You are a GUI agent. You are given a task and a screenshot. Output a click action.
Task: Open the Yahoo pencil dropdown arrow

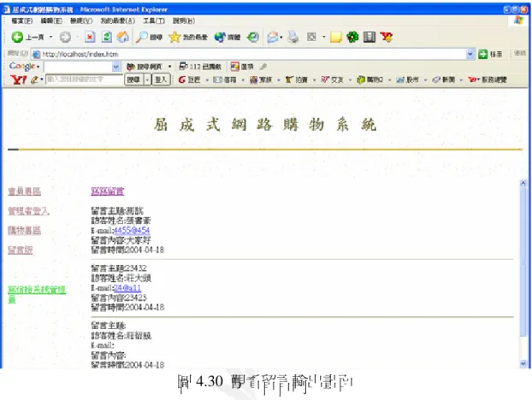(41, 79)
